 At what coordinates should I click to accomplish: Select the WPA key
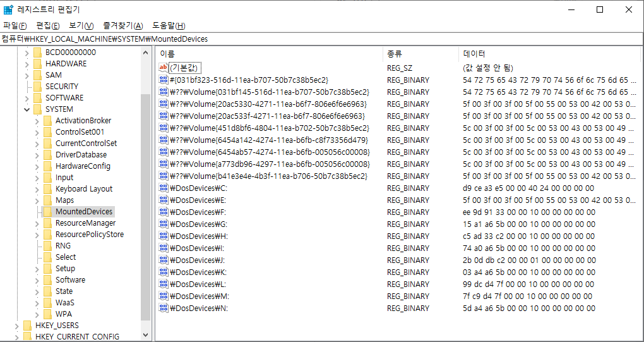(x=64, y=314)
